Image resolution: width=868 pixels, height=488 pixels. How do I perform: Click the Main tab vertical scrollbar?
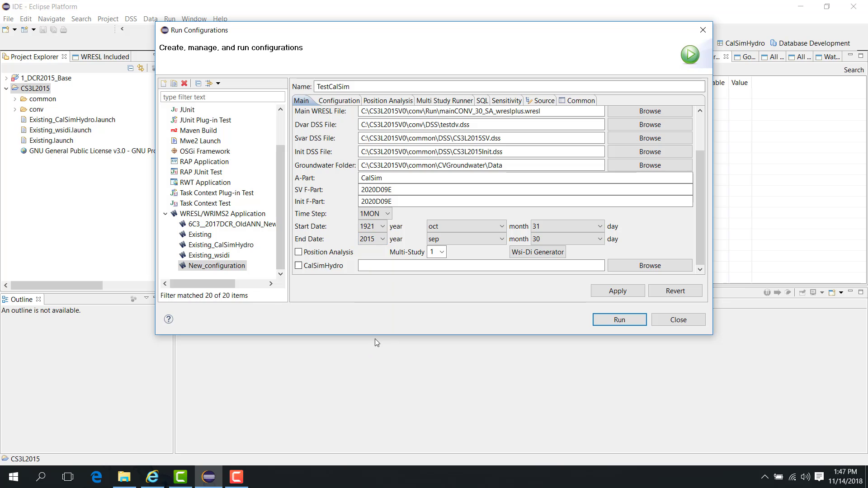[x=700, y=207]
